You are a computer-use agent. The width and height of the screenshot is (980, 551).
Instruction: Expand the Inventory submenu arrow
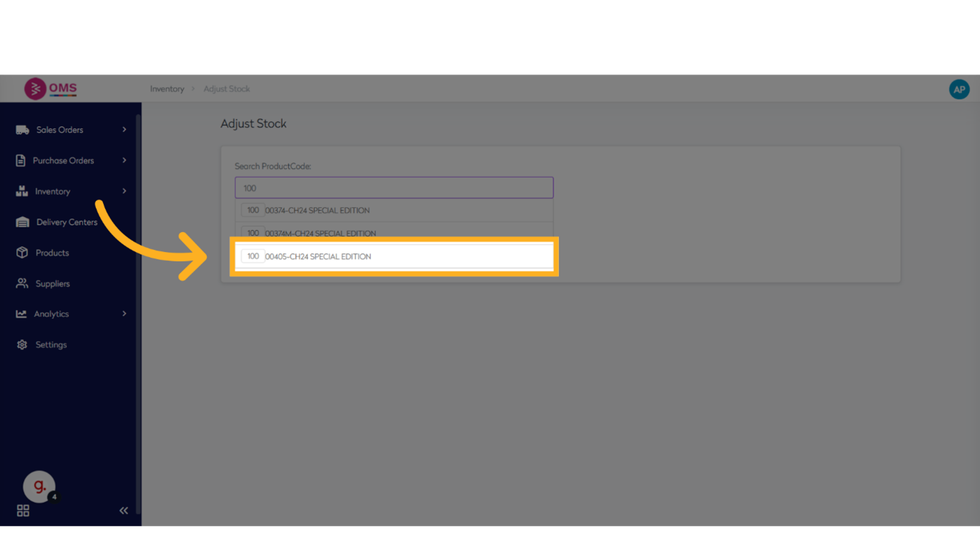click(124, 191)
